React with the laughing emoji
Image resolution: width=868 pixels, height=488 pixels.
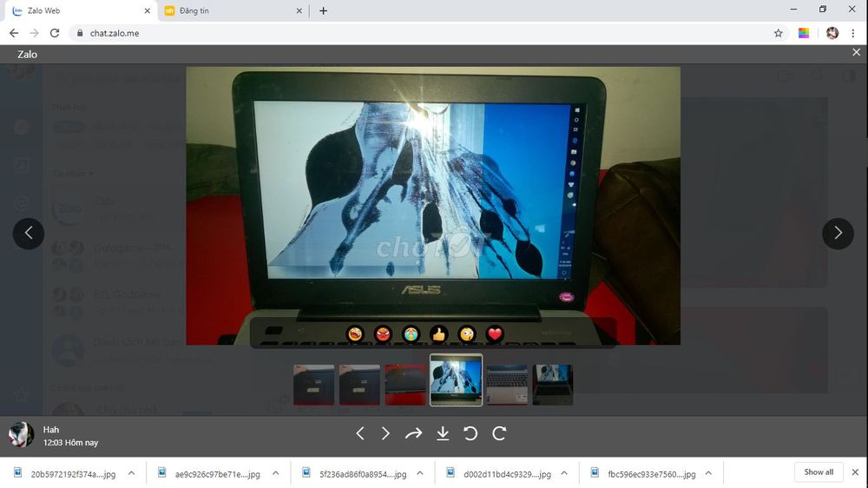[x=355, y=334]
